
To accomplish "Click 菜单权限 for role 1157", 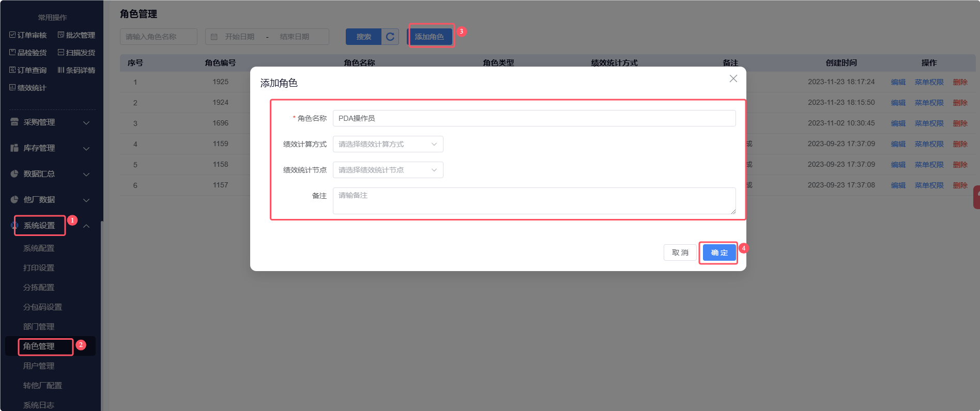I will pyautogui.click(x=929, y=185).
